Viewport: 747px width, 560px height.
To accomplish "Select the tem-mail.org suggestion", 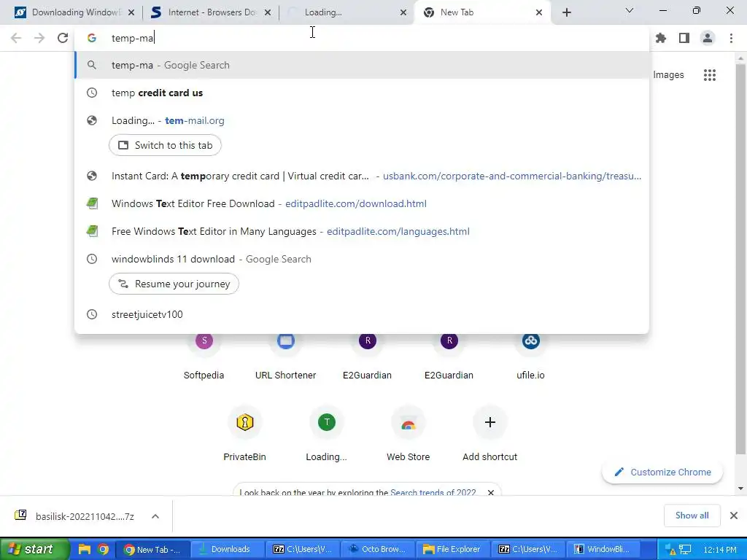I will point(362,120).
